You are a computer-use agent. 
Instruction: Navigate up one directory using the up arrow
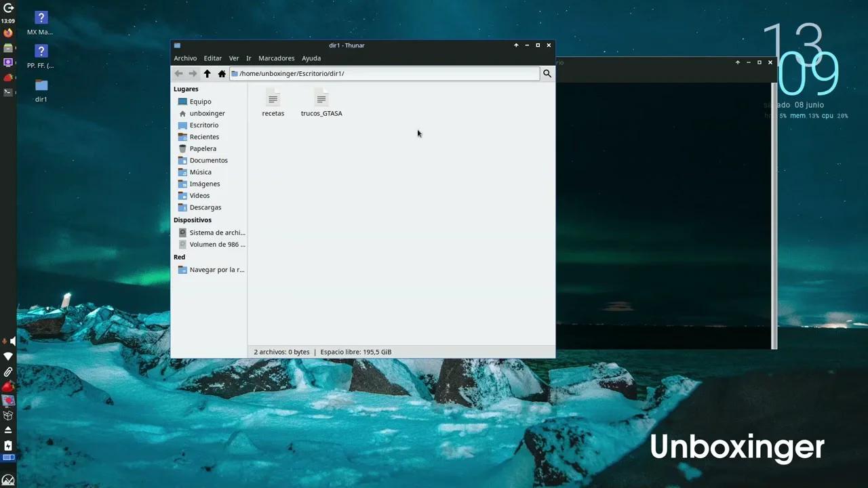pos(207,73)
